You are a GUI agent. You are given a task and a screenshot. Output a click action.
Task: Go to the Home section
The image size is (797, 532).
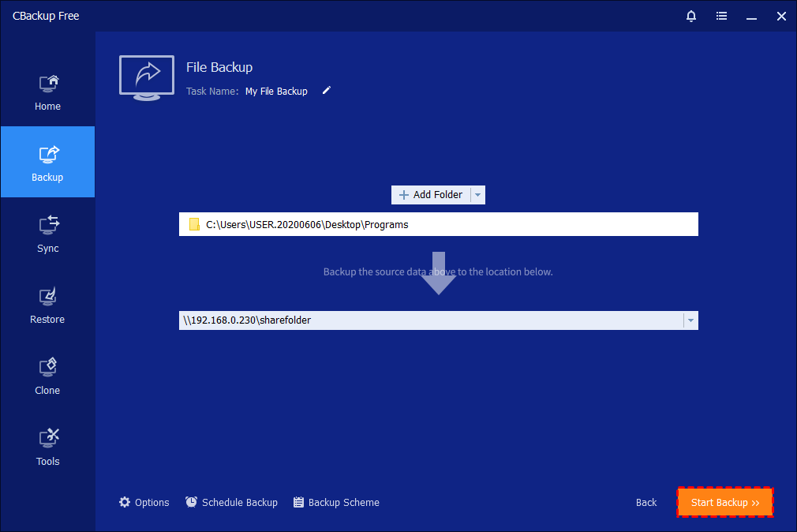click(x=47, y=92)
